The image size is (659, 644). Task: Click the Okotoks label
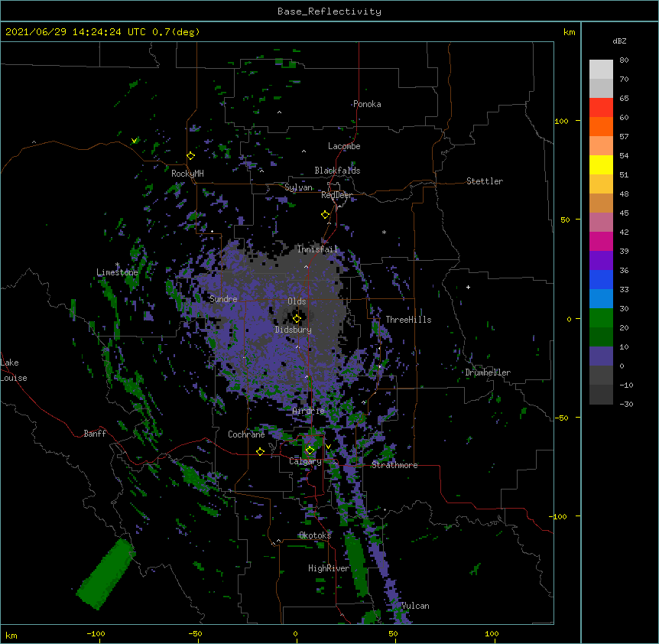315,535
